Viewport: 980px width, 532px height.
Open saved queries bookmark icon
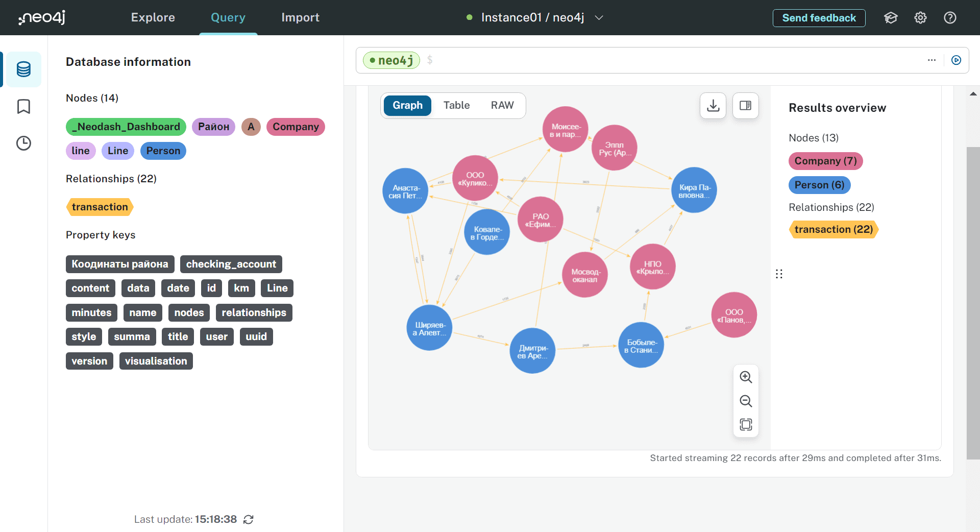(23, 107)
